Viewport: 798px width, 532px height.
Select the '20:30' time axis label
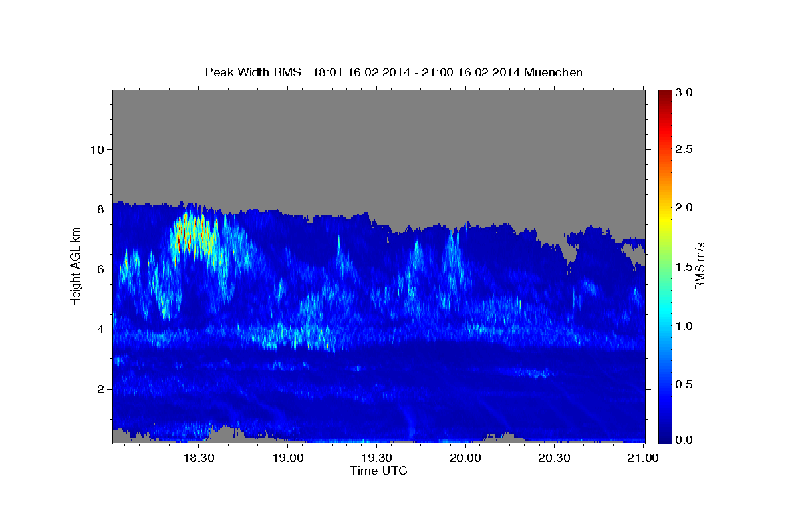555,458
